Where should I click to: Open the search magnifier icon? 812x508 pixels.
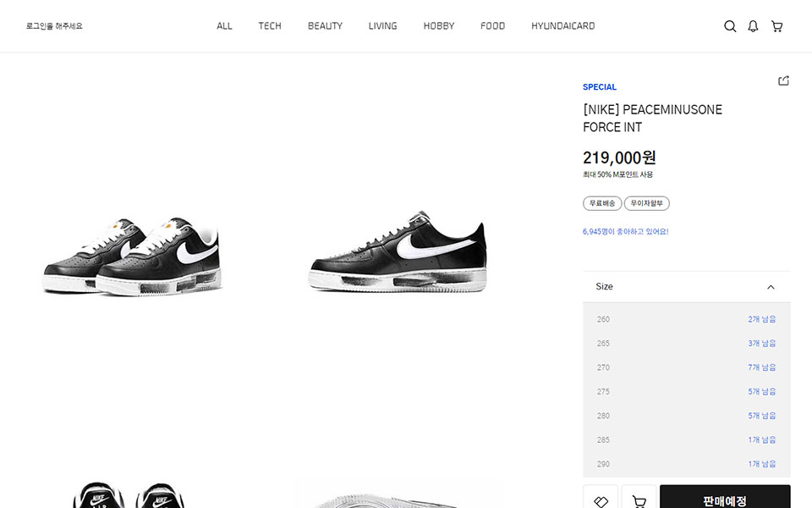pos(730,26)
